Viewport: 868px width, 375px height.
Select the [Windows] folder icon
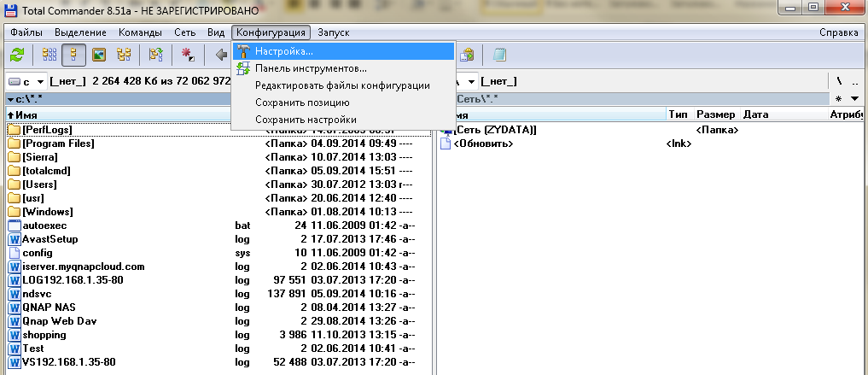(15, 212)
